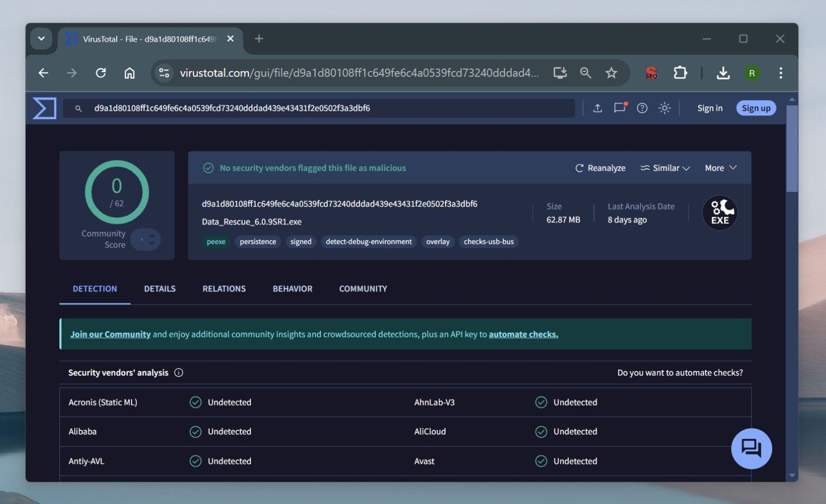Switch to the COMMUNITY tab
The width and height of the screenshot is (826, 504).
click(x=363, y=289)
